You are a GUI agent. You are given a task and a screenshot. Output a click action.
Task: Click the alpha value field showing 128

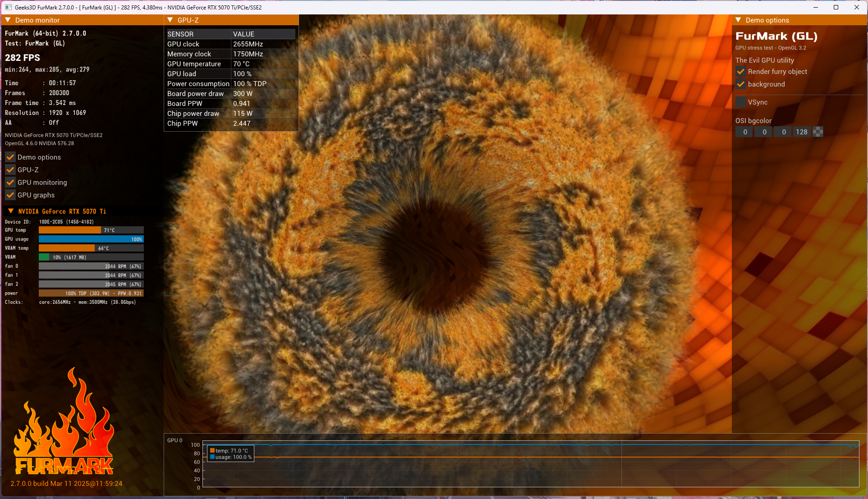click(801, 132)
